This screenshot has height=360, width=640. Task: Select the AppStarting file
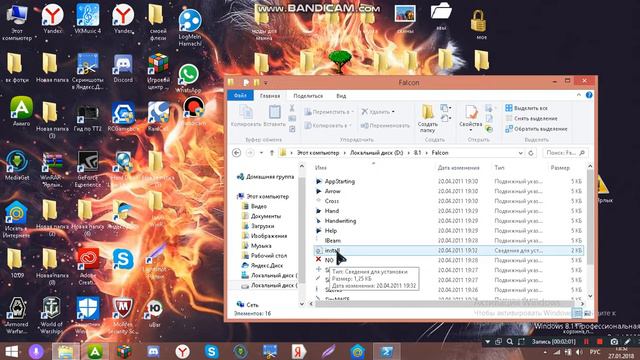340,181
